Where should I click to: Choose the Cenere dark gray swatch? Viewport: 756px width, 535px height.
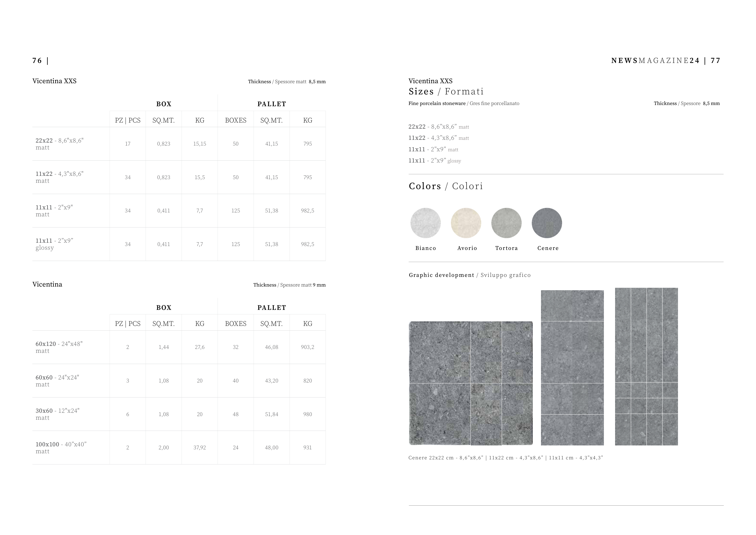tap(547, 223)
